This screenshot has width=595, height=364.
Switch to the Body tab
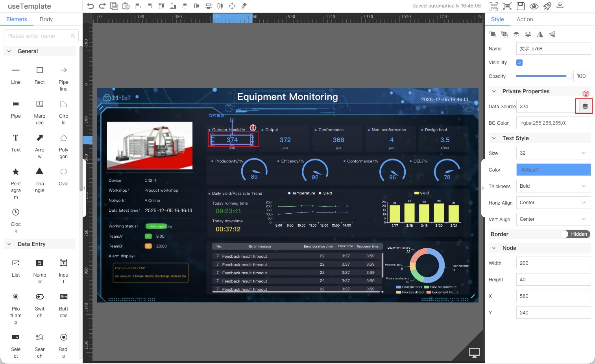(x=46, y=19)
